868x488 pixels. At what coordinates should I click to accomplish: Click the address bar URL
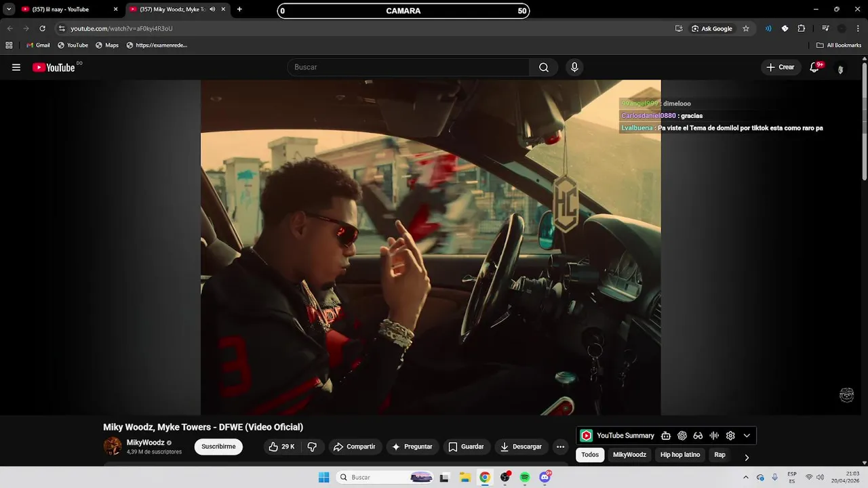tap(121, 28)
